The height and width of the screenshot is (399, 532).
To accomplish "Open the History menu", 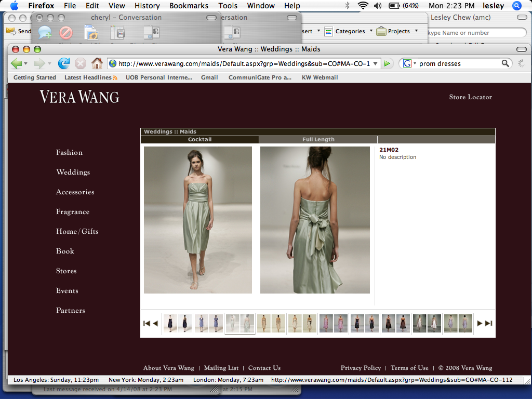I will pyautogui.click(x=147, y=6).
